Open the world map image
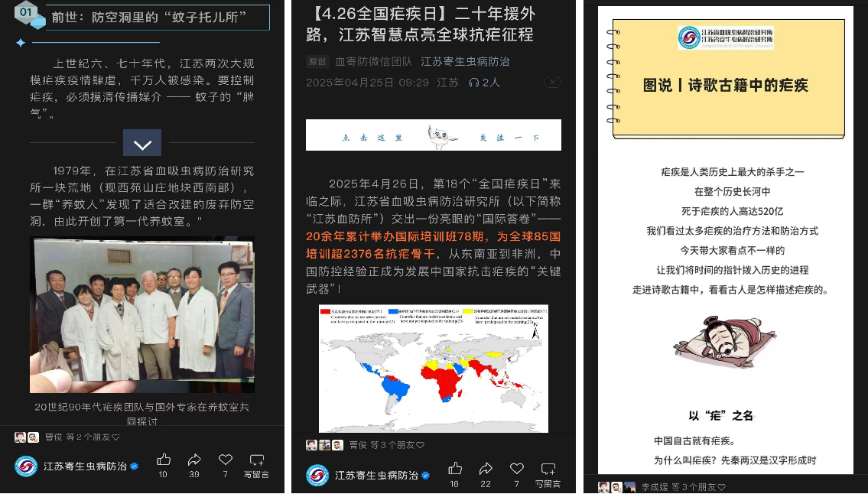 433,369
